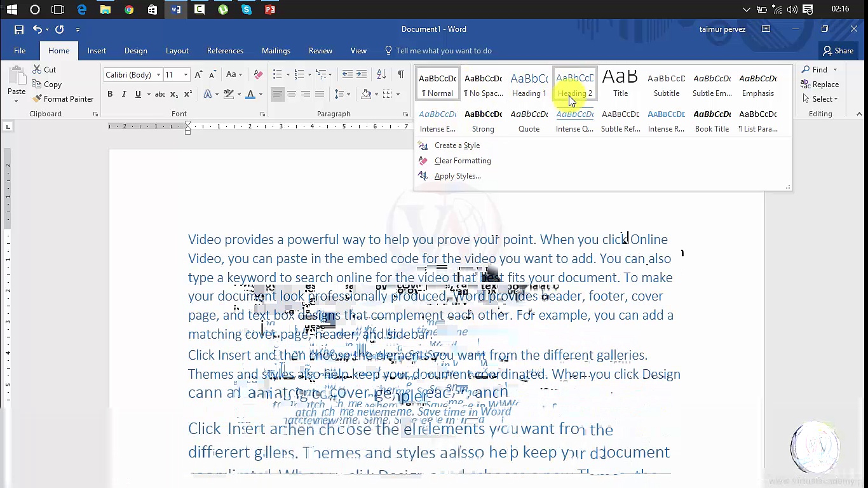This screenshot has height=488, width=868.
Task: Toggle Bold formatting
Action: click(110, 94)
